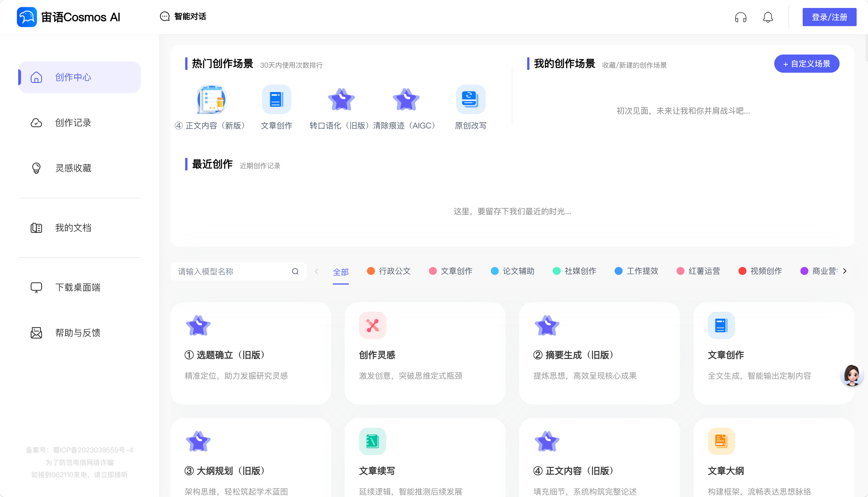Open the 文章大纲 card
Image resolution: width=868 pixels, height=497 pixels.
773,458
